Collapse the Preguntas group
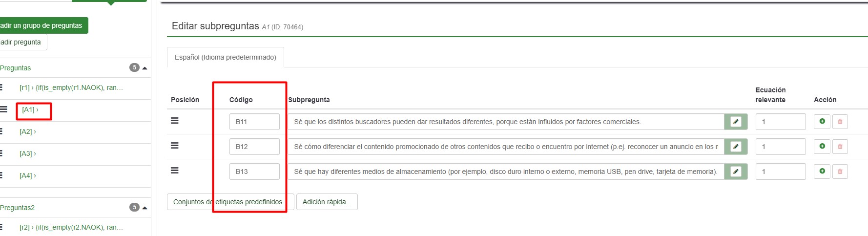 click(x=145, y=68)
